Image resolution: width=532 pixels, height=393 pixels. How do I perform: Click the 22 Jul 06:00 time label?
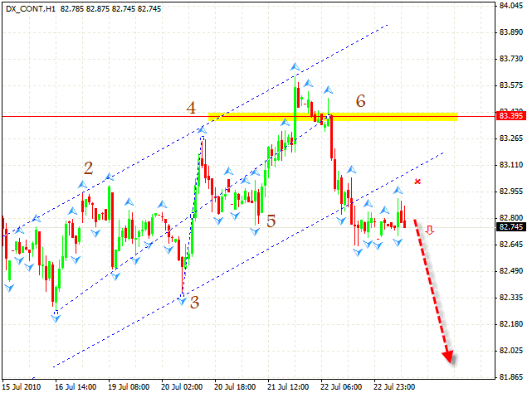[x=341, y=387]
